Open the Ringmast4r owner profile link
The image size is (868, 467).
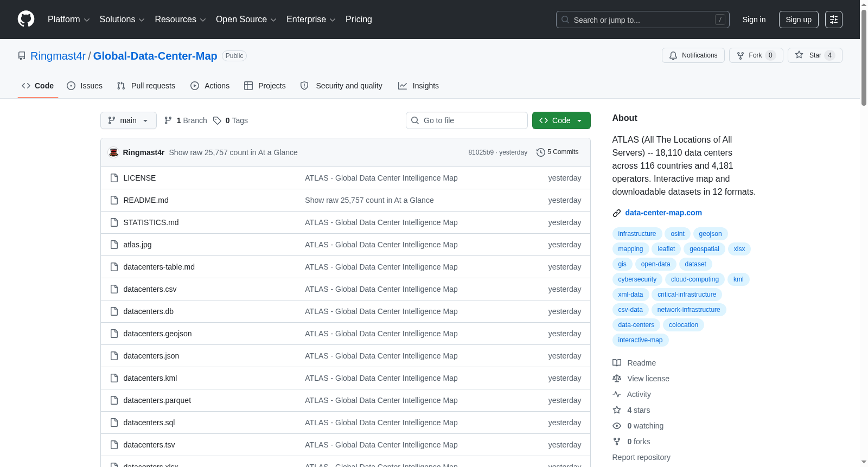58,56
